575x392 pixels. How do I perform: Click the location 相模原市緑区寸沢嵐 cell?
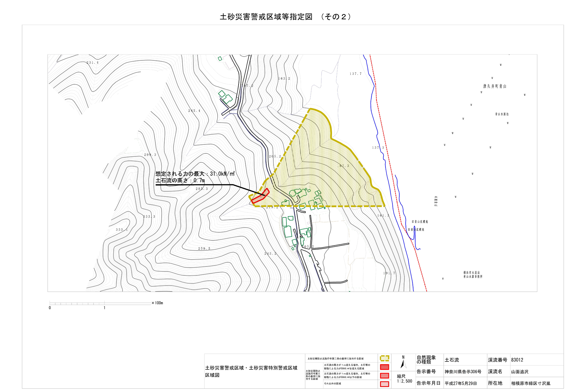(x=530, y=383)
